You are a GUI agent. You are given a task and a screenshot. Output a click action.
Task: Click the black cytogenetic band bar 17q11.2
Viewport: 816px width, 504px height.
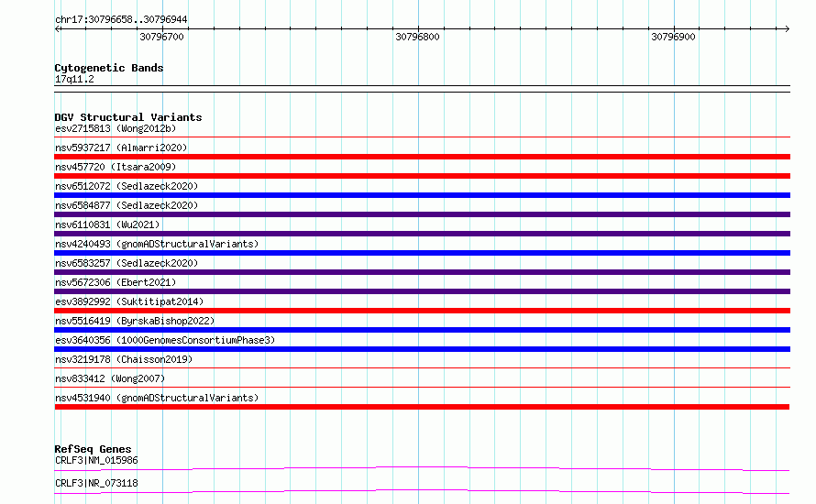(x=422, y=89)
